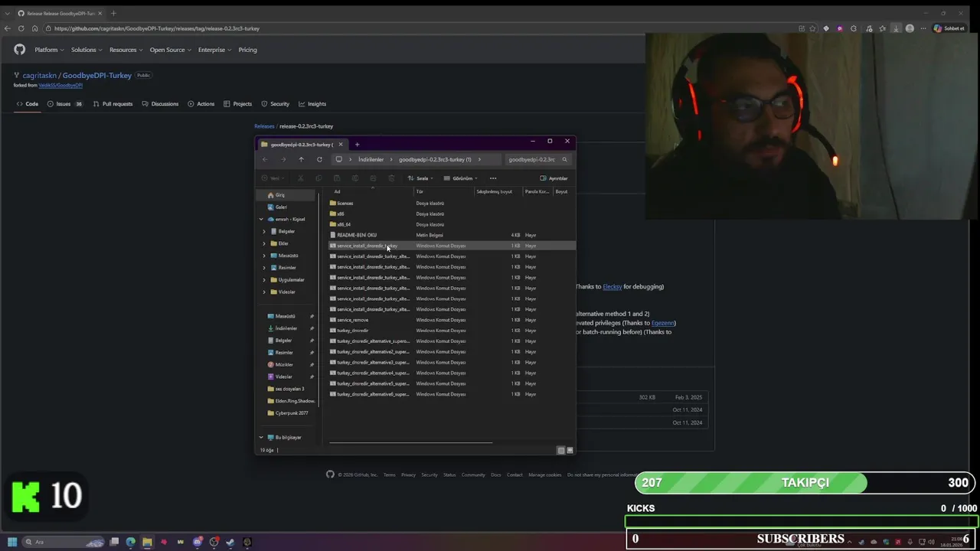The height and width of the screenshot is (551, 980).
Task: Open GitHub home logo
Action: 20,50
